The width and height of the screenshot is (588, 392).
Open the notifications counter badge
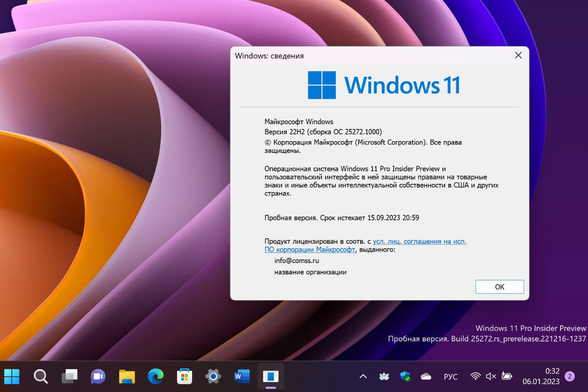(569, 376)
